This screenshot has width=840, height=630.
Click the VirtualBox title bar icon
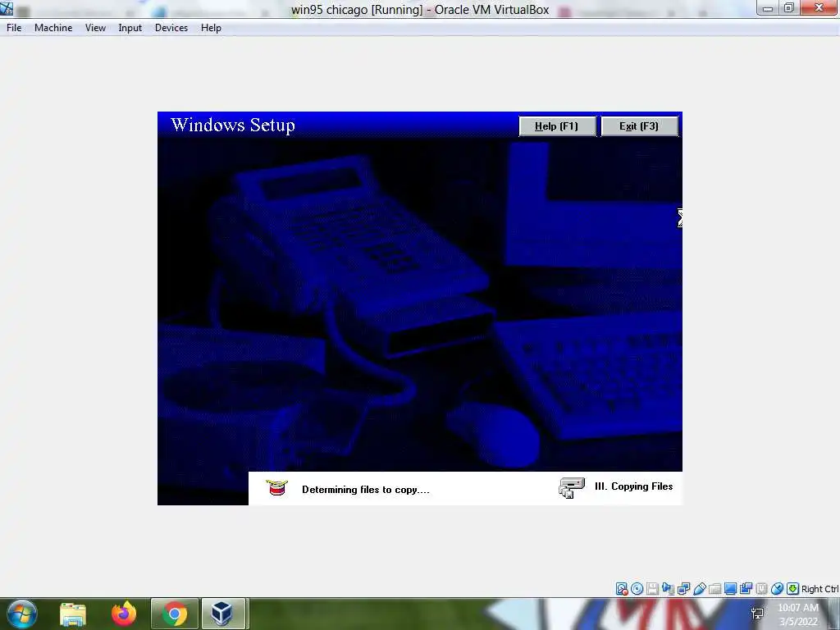[7, 8]
